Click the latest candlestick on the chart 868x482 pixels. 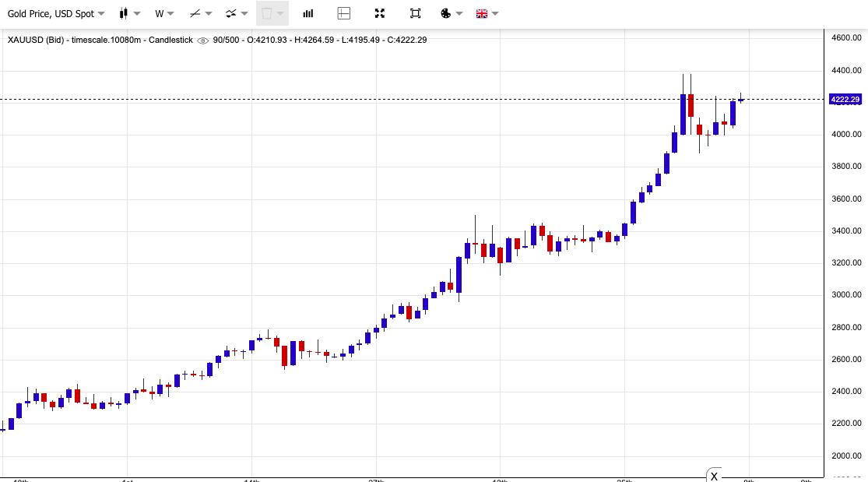(x=741, y=99)
